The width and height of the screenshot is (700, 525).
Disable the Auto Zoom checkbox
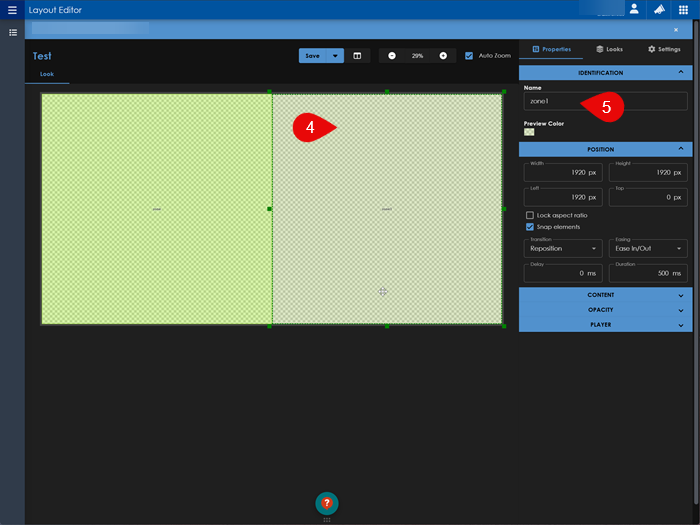[470, 56]
